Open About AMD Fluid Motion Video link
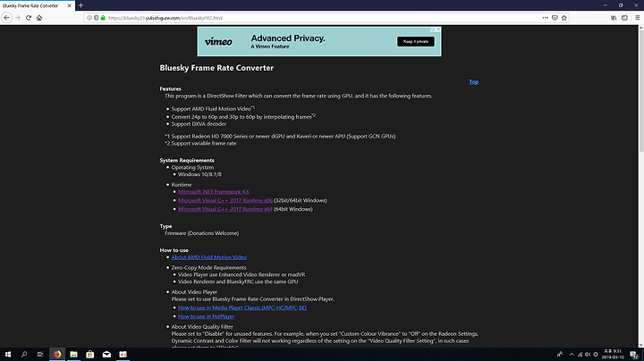The image size is (644, 361). pyautogui.click(x=208, y=257)
